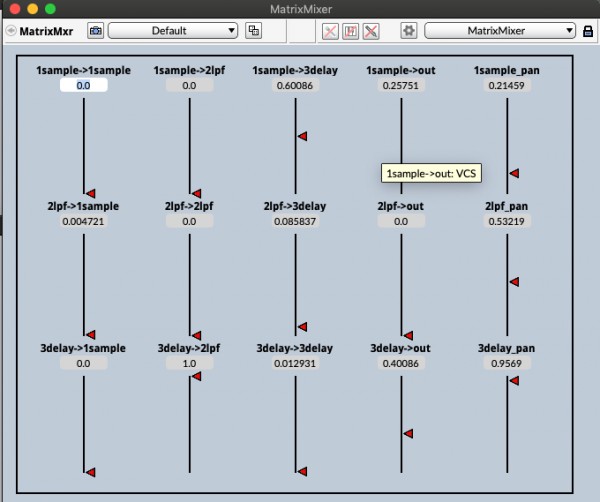Click the "1sample_pan" label

pyautogui.click(x=507, y=70)
